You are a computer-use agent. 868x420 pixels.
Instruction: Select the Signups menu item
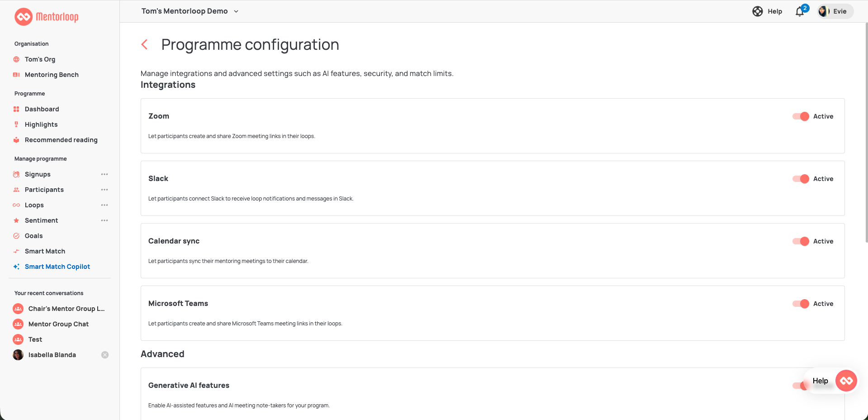tap(38, 174)
